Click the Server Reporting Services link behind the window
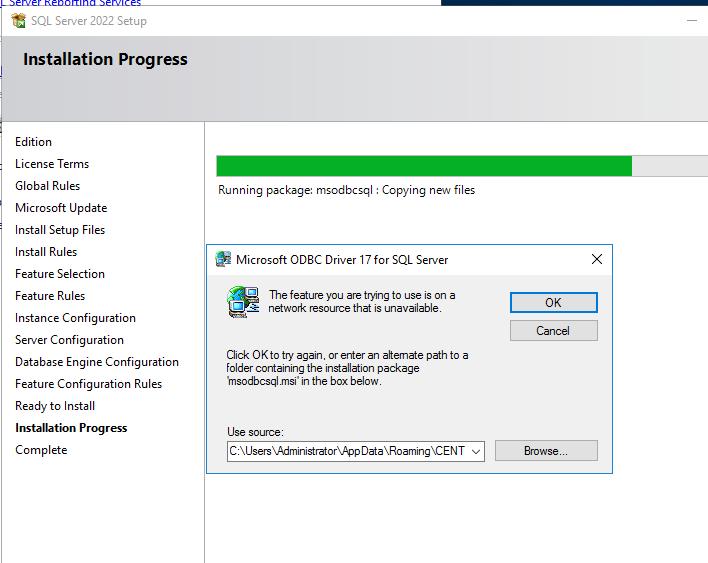708x563 pixels. 72,3
